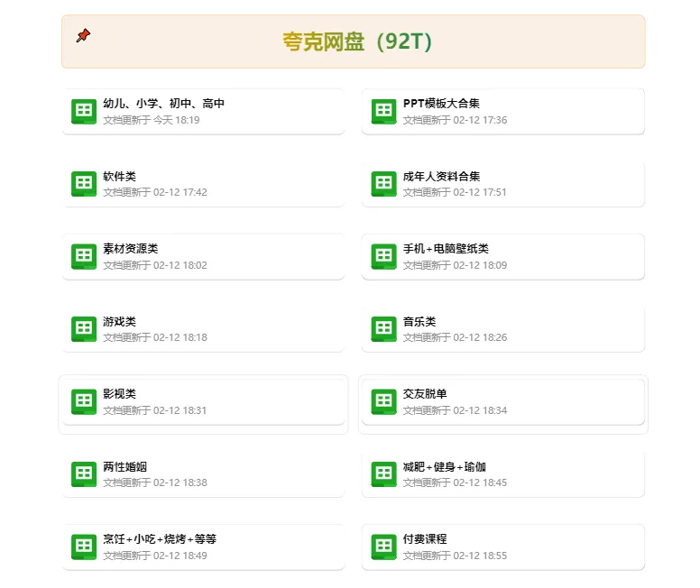Click the PPT模板大合集 title text
The height and width of the screenshot is (588, 700).
click(441, 104)
